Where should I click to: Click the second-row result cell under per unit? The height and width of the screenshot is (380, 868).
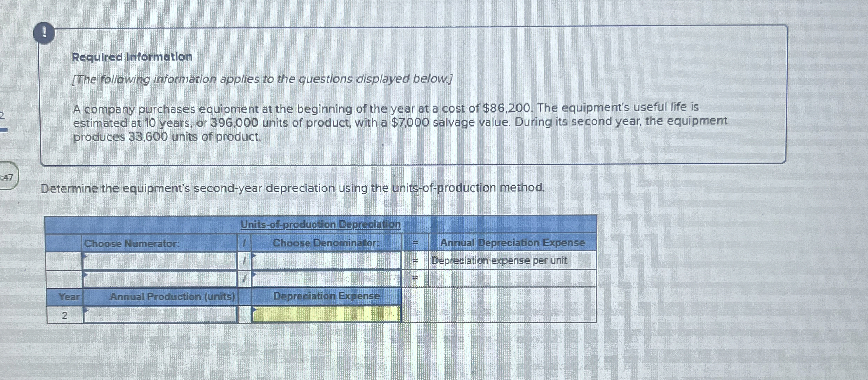tap(512, 279)
